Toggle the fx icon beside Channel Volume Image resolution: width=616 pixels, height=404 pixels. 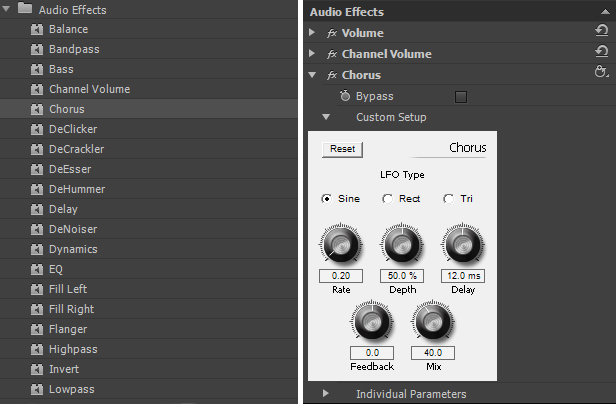(x=332, y=54)
